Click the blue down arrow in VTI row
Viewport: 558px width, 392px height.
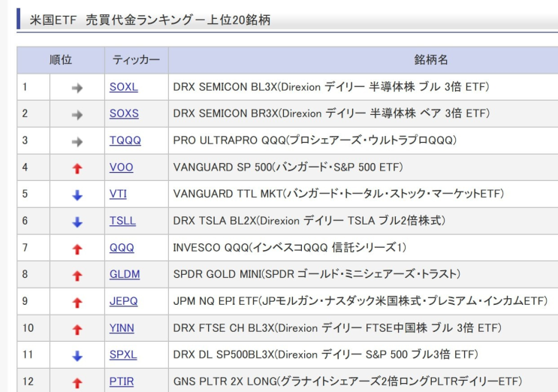pyautogui.click(x=77, y=195)
